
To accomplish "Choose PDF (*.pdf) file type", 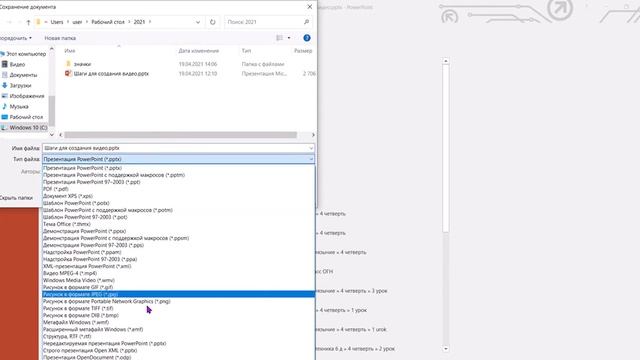I will (x=178, y=189).
